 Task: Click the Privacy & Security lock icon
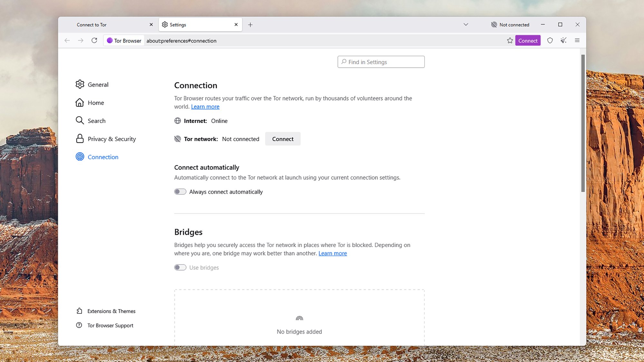(x=80, y=139)
